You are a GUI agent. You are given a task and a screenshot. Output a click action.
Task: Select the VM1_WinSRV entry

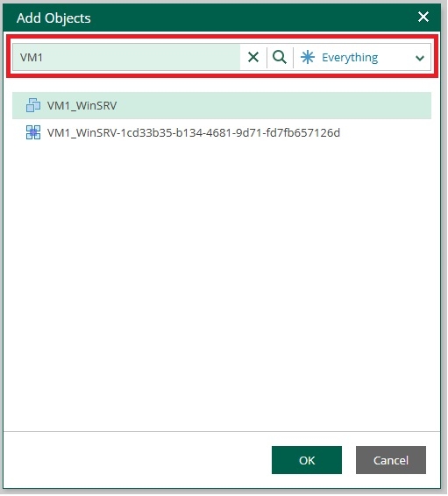(222, 105)
